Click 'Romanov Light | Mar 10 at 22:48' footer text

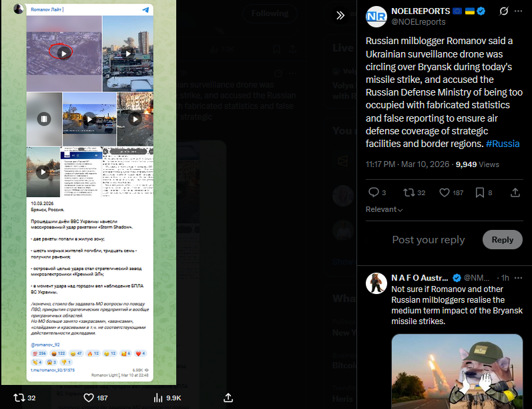pos(119,375)
